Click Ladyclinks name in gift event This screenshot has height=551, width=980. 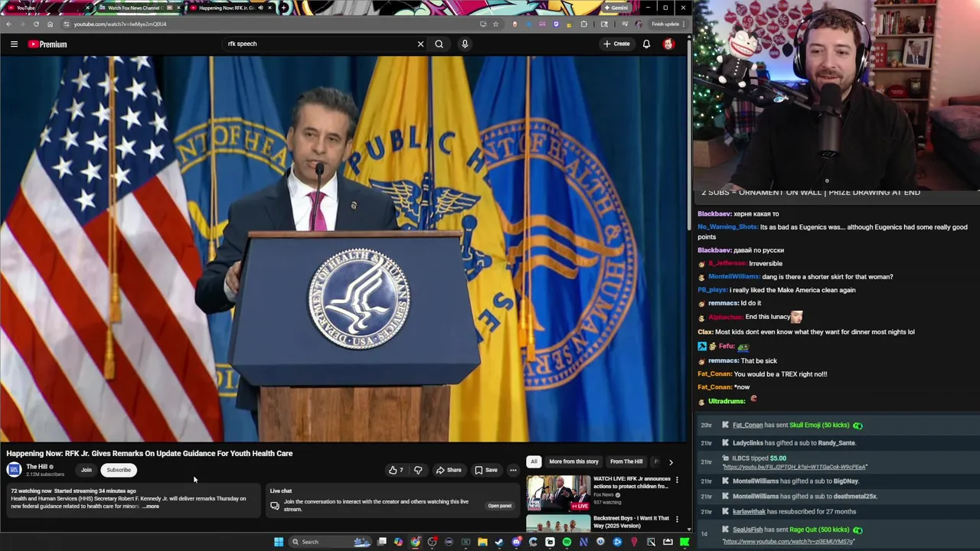[747, 443]
